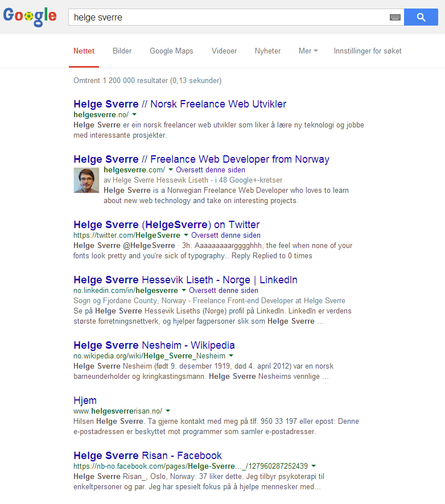Image resolution: width=445 pixels, height=504 pixels.
Task: Open author link 'Helge Sverre Hessevik Liseth'
Action: [160, 180]
